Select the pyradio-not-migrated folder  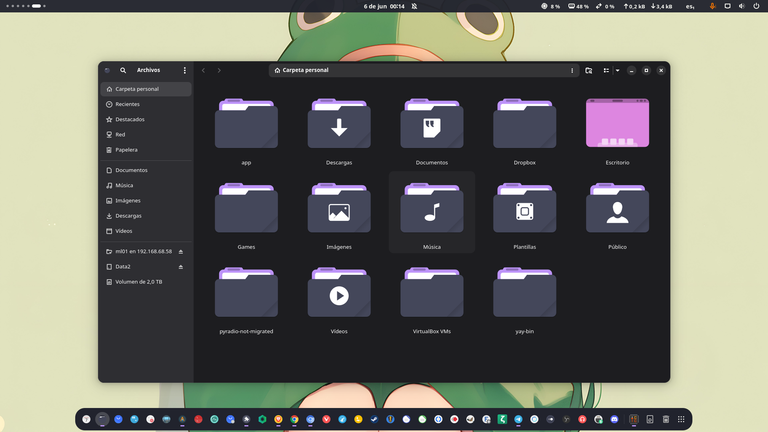tap(246, 292)
